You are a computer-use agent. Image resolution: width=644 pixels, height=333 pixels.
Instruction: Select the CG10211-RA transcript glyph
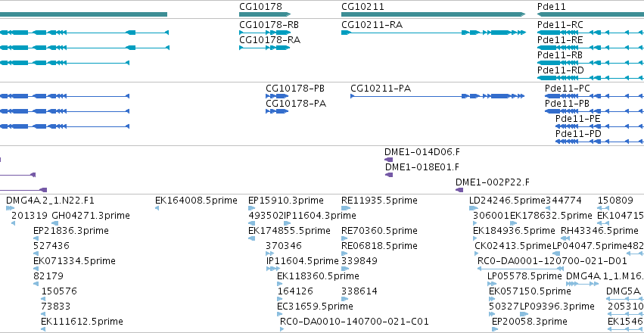[x=434, y=33]
